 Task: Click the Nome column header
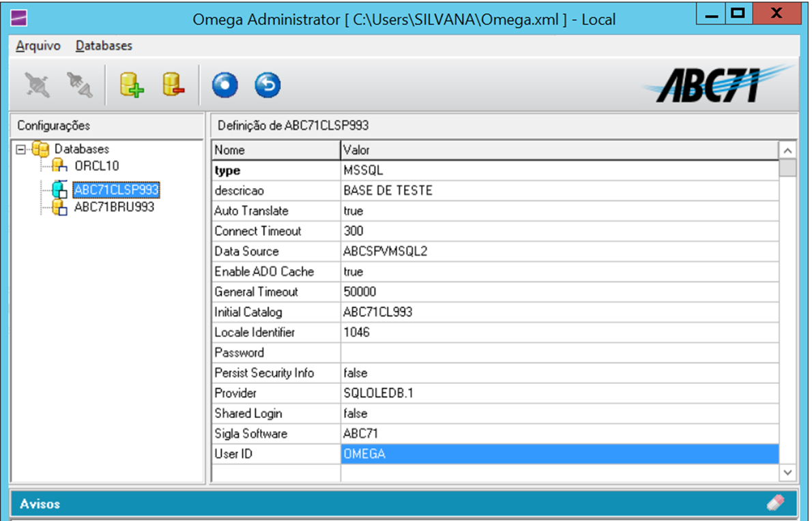pyautogui.click(x=276, y=150)
